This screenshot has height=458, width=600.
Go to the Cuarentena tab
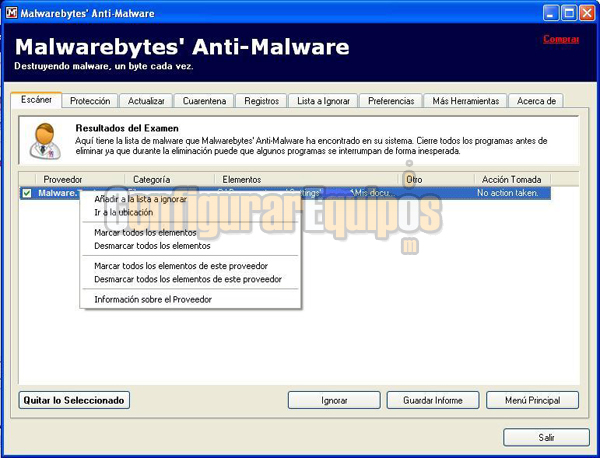click(x=204, y=101)
